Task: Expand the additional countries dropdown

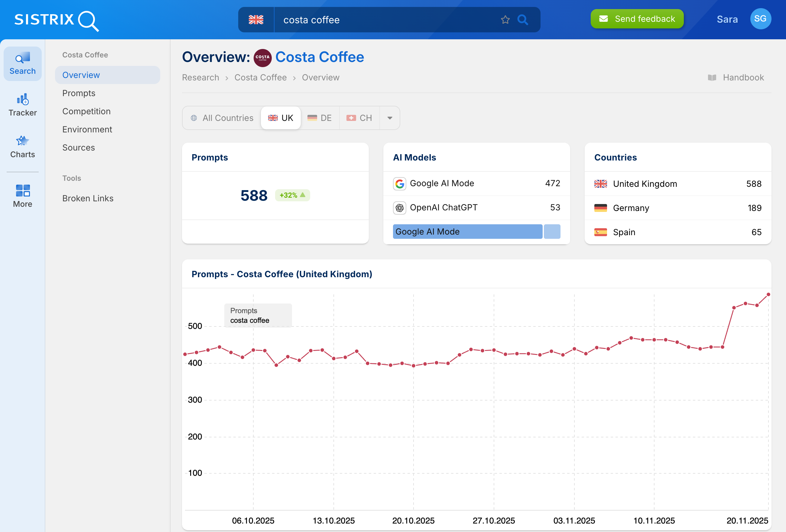Action: click(390, 118)
